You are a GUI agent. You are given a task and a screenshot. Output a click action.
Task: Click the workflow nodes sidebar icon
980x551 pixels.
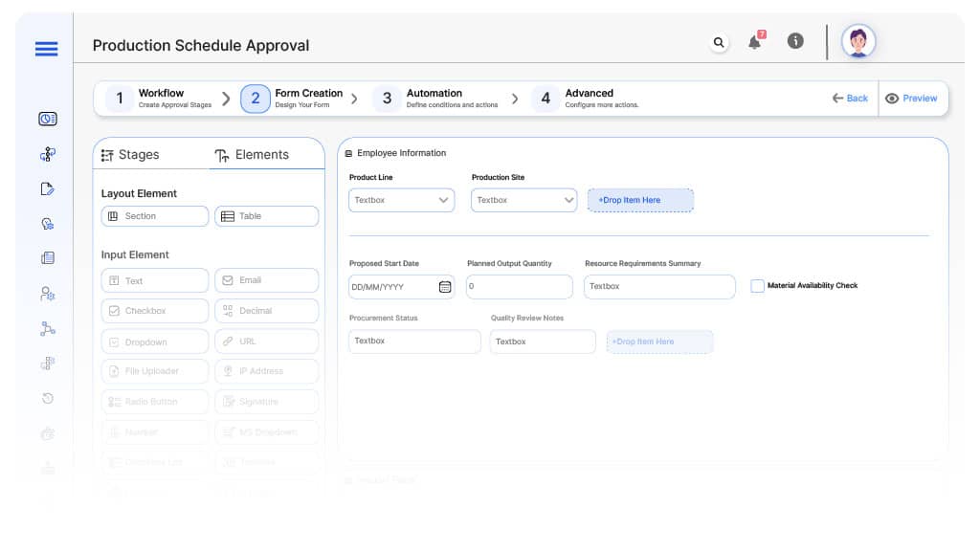48,154
